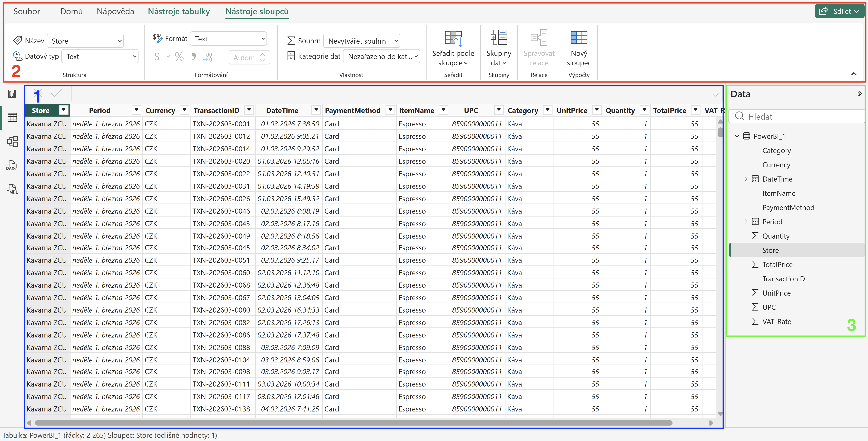Open the Model view sidebar icon

coord(12,141)
